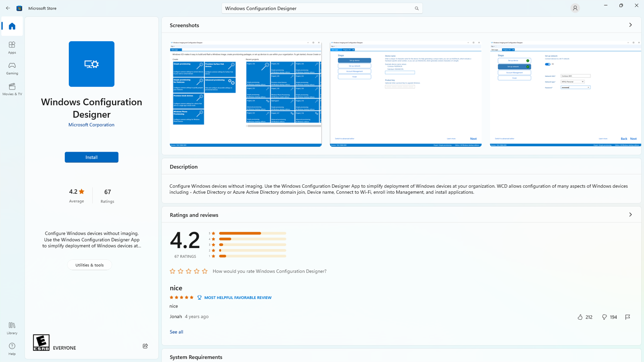644x362 pixels.
Task: Expand the Screenshots section chevron
Action: pyautogui.click(x=630, y=25)
